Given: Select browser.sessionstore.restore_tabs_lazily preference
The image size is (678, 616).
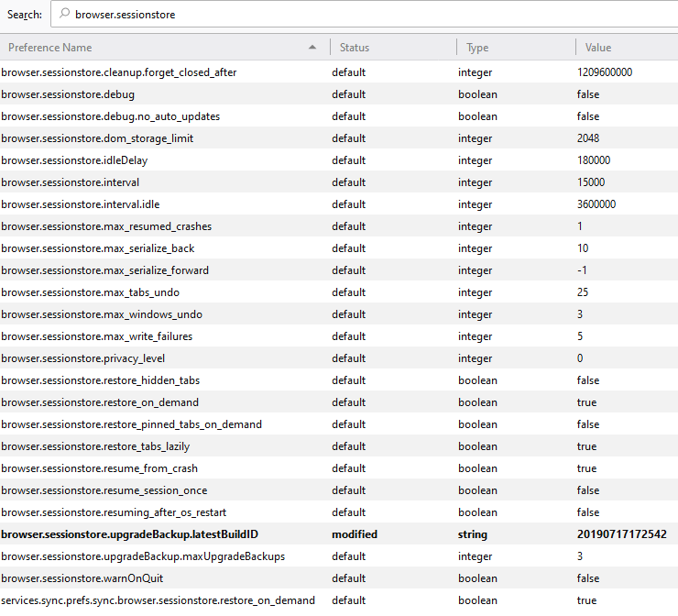Looking at the screenshot, I should point(95,446).
